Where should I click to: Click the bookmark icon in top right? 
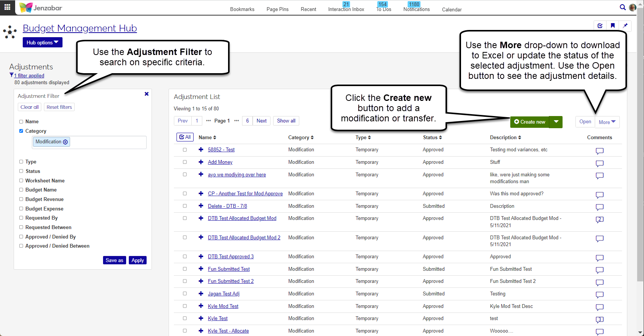(613, 26)
